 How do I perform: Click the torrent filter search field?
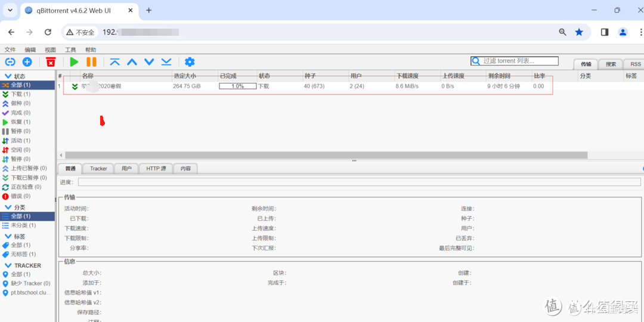pos(515,61)
